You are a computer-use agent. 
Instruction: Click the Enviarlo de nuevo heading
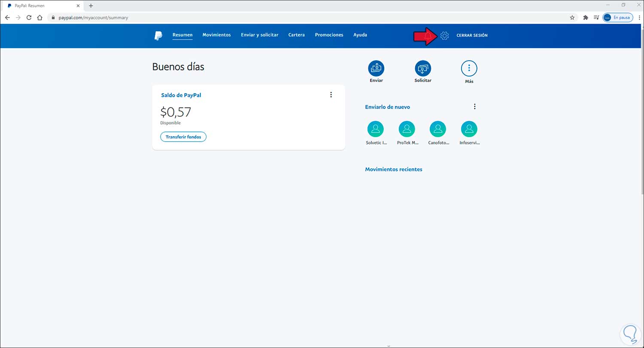[x=388, y=107]
